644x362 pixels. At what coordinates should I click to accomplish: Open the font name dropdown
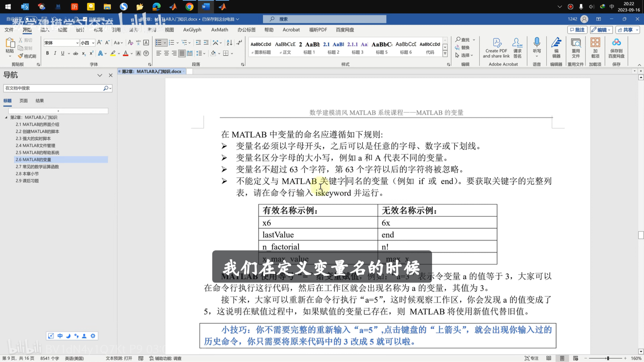[x=77, y=43]
